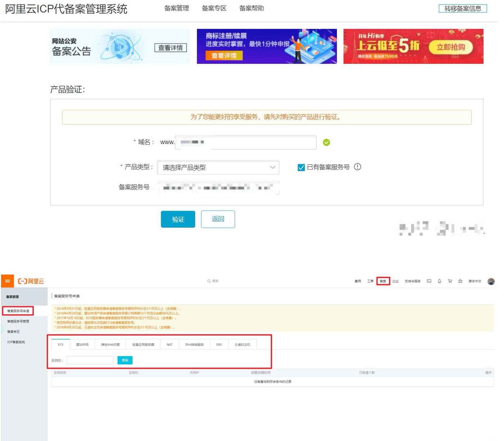Click 立即抢购 on the red promo banner
This screenshot has width=504, height=441.
[x=451, y=47]
